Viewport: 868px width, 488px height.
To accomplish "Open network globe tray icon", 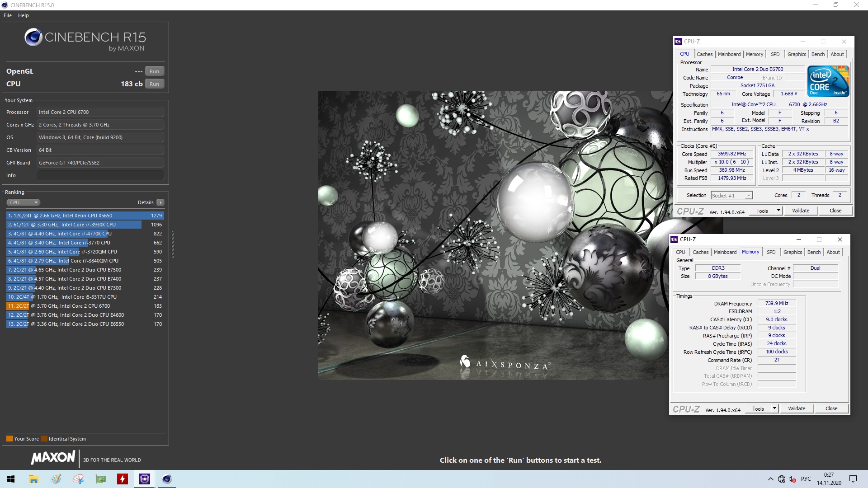I will tap(782, 479).
